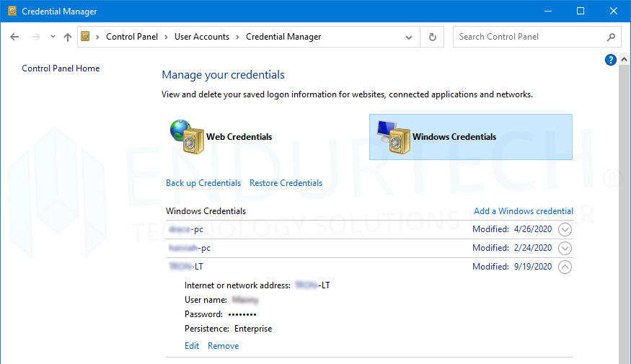Select Control Panel in breadcrumb path

tap(131, 37)
